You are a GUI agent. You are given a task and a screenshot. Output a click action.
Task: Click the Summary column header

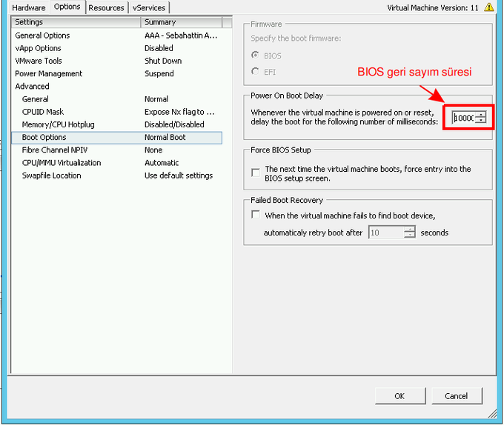click(x=182, y=22)
